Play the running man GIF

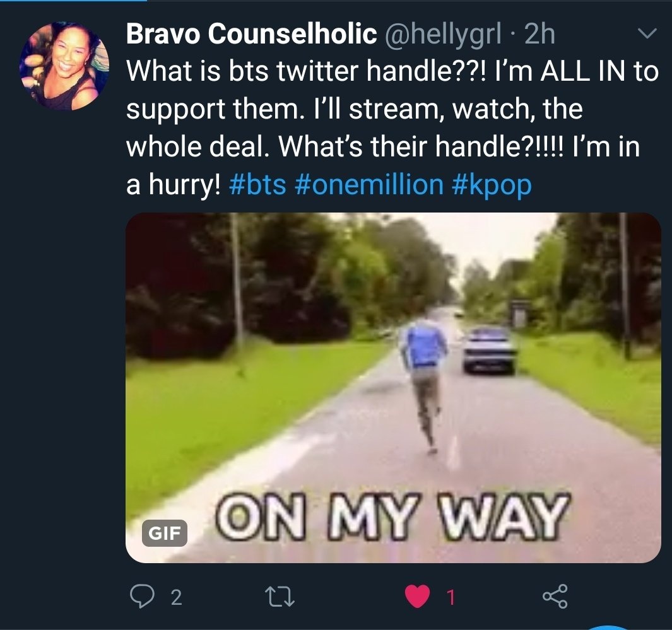tap(393, 388)
